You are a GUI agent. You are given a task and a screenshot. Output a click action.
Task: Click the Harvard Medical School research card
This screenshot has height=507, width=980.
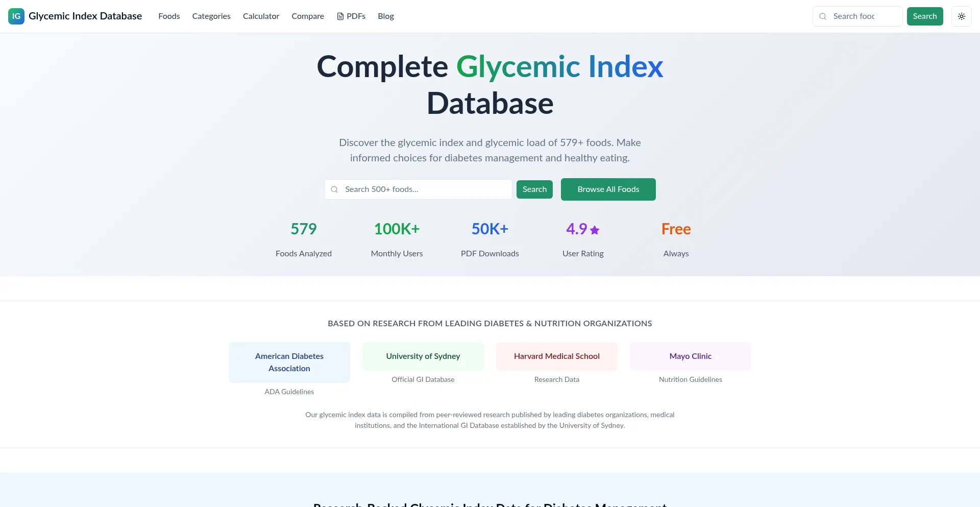[556, 356]
